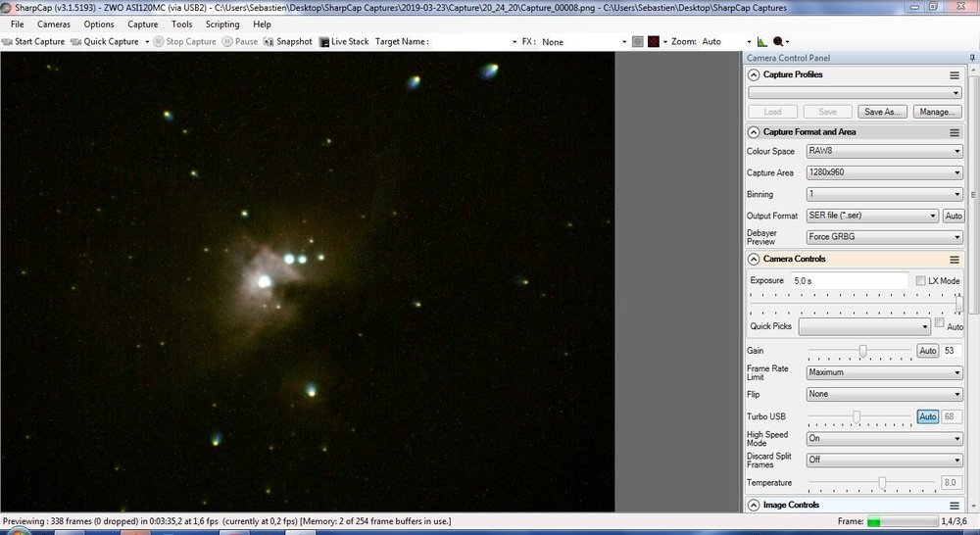This screenshot has height=535, width=980.
Task: Open Capture Format and Area hamburger menu
Action: click(x=955, y=132)
